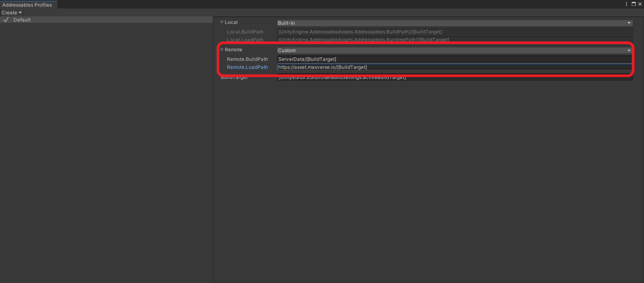Click the Remote group label
This screenshot has width=644, height=283.
(x=233, y=50)
